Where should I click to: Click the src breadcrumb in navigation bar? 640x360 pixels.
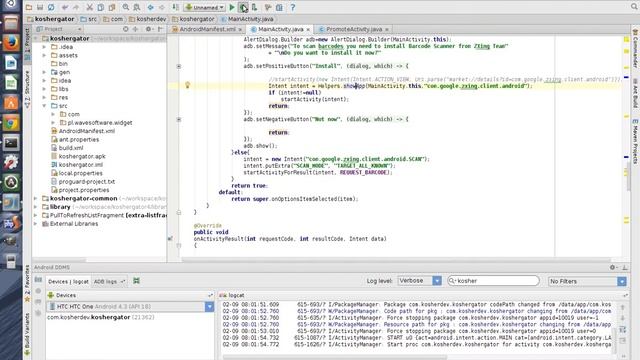pos(89,19)
